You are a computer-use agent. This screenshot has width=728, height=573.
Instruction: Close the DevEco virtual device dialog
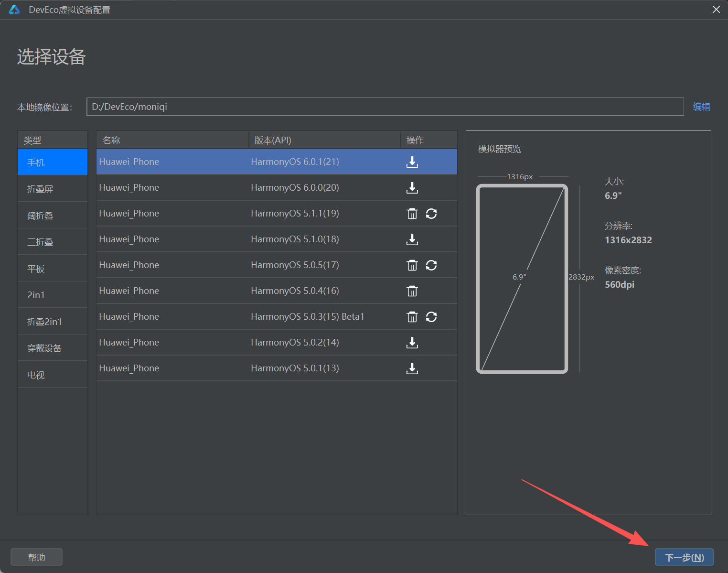[x=716, y=10]
